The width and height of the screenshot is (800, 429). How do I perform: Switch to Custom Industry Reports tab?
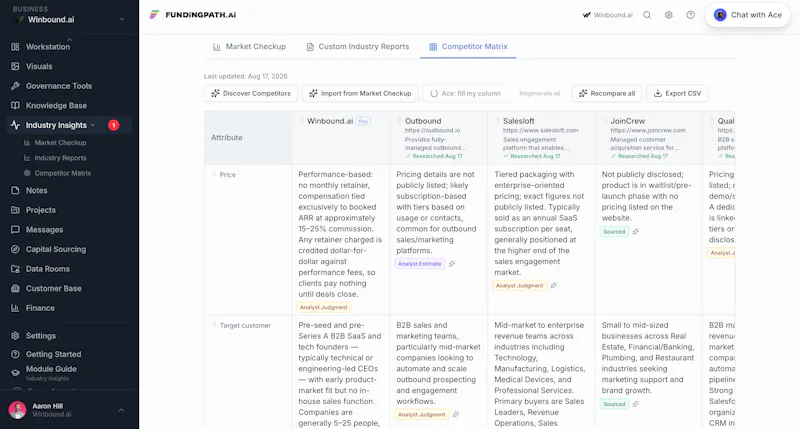point(358,46)
